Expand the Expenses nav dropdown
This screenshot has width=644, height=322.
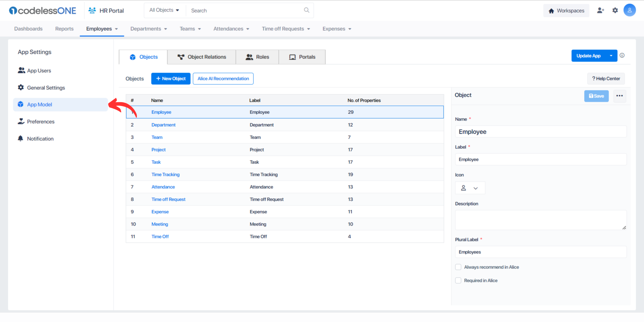click(350, 29)
